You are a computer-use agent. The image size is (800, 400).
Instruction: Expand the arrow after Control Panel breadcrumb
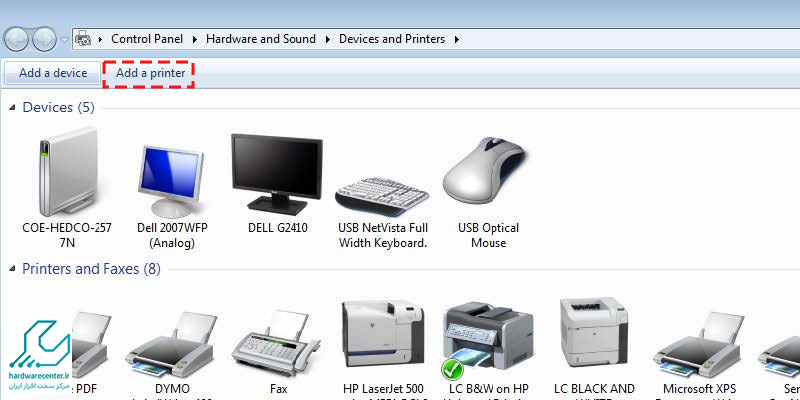tap(194, 39)
